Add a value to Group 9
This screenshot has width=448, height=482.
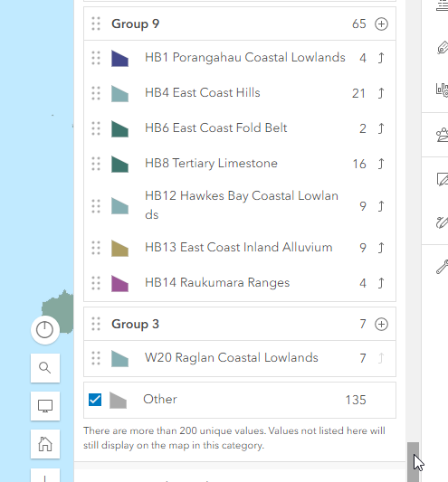(381, 24)
